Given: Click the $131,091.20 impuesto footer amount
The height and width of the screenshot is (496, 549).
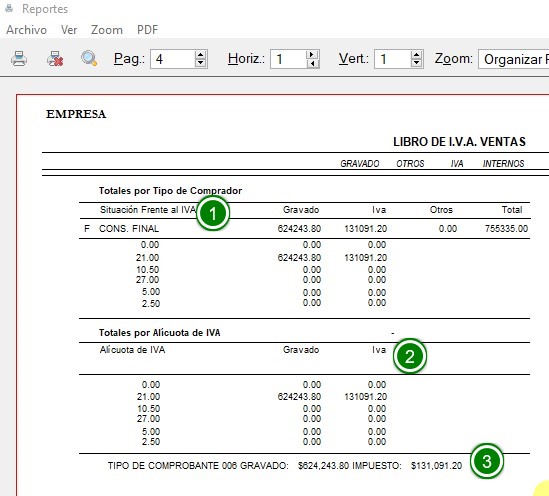Looking at the screenshot, I should click(436, 466).
